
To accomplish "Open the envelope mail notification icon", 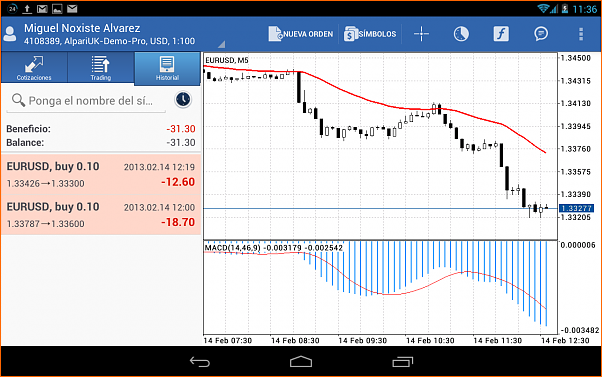I will (x=72, y=8).
